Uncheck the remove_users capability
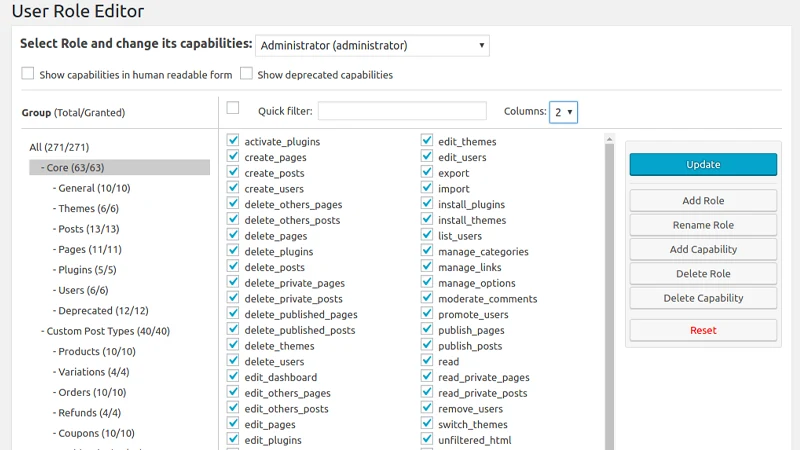800x450 pixels. pyautogui.click(x=427, y=408)
